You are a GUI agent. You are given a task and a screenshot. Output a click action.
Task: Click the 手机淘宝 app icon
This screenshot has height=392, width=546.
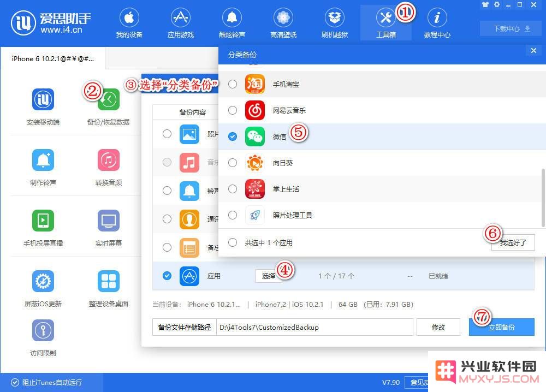[x=254, y=84]
